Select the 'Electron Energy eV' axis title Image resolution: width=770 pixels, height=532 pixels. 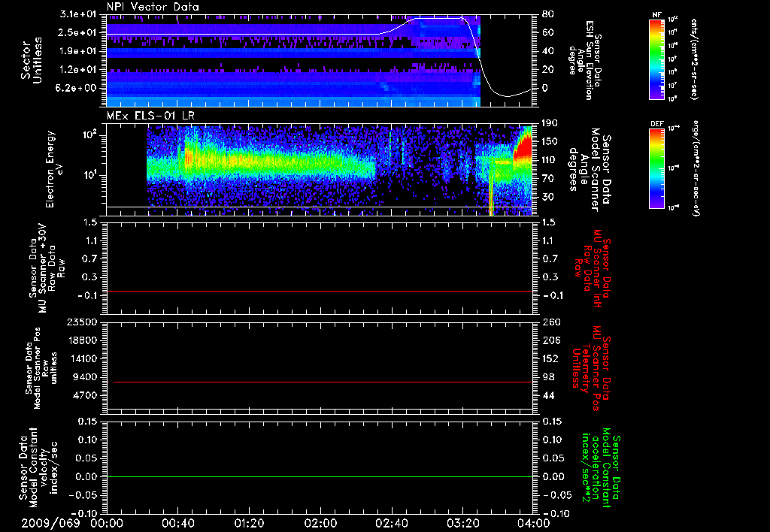(x=56, y=169)
